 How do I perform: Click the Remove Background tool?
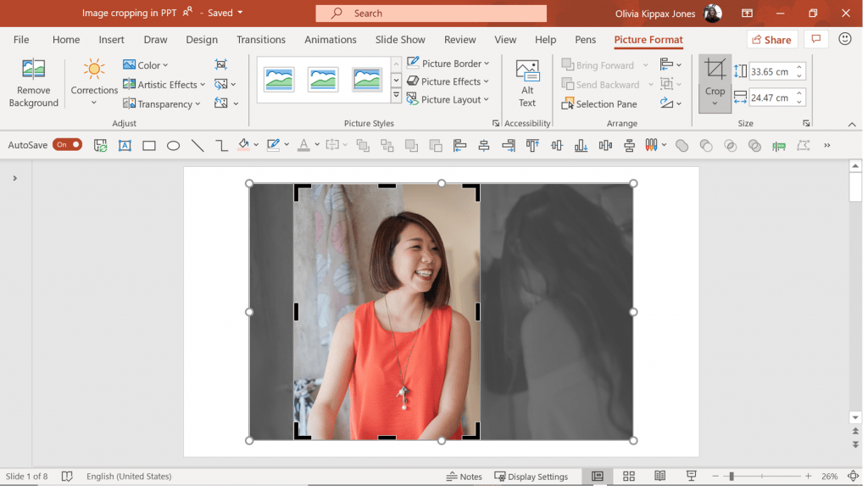click(x=33, y=82)
